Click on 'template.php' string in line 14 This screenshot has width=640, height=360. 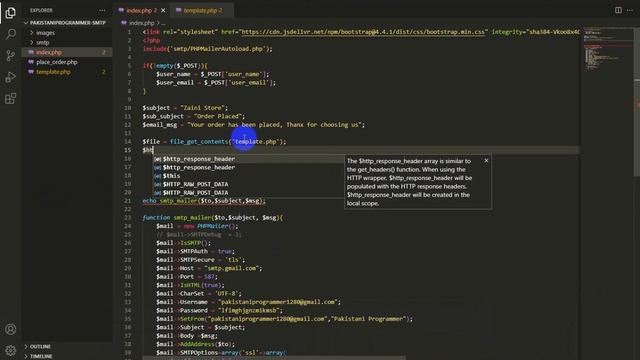[257, 142]
